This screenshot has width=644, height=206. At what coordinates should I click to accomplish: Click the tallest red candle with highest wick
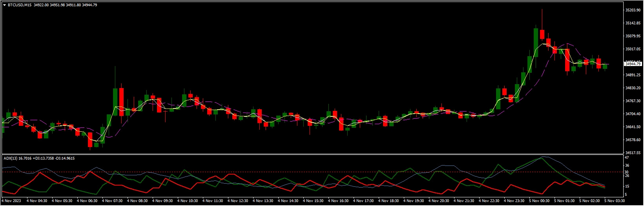tap(542, 34)
